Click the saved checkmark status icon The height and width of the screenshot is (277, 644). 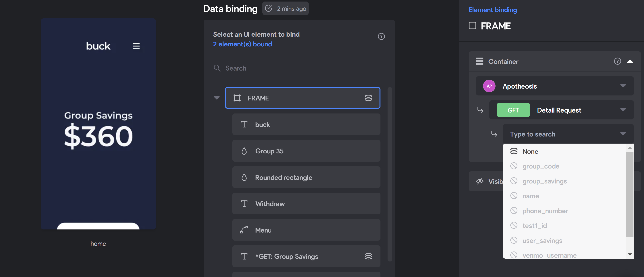(x=269, y=8)
